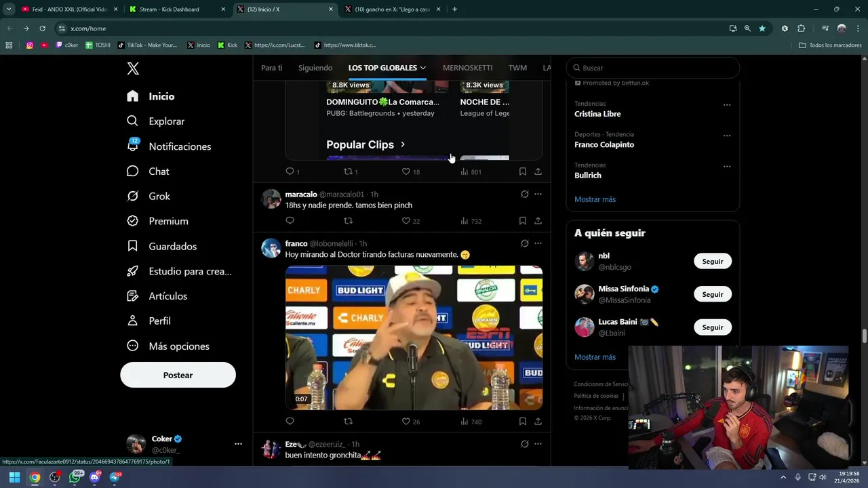This screenshot has height=488, width=868.
Task: Open WhatsApp from taskbar
Action: pos(75,477)
